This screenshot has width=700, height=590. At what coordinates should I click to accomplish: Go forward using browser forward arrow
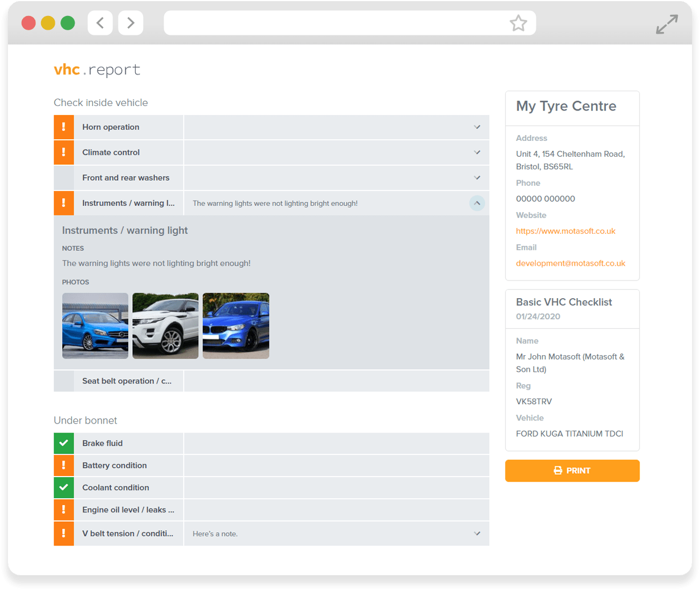click(131, 23)
